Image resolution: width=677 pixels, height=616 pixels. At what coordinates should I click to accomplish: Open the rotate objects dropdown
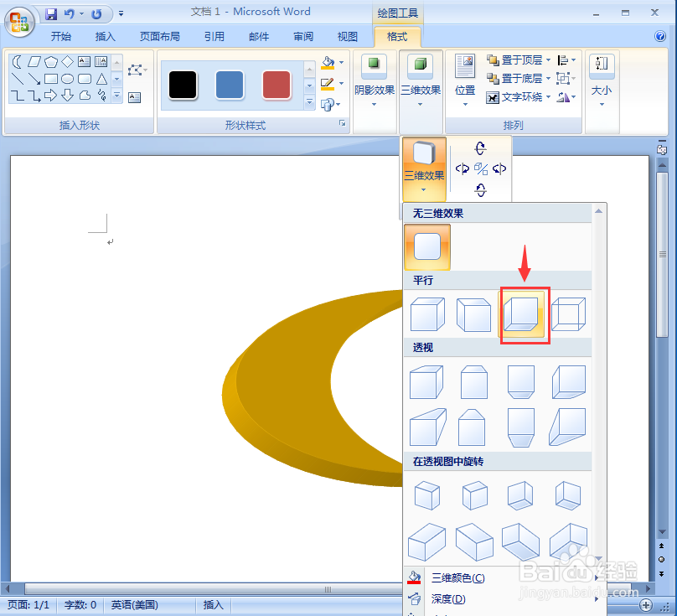click(x=566, y=97)
